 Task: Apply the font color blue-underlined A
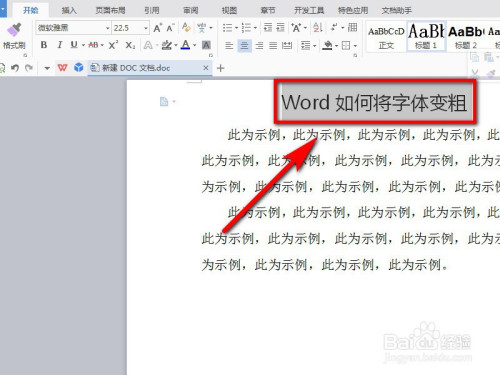(x=186, y=45)
